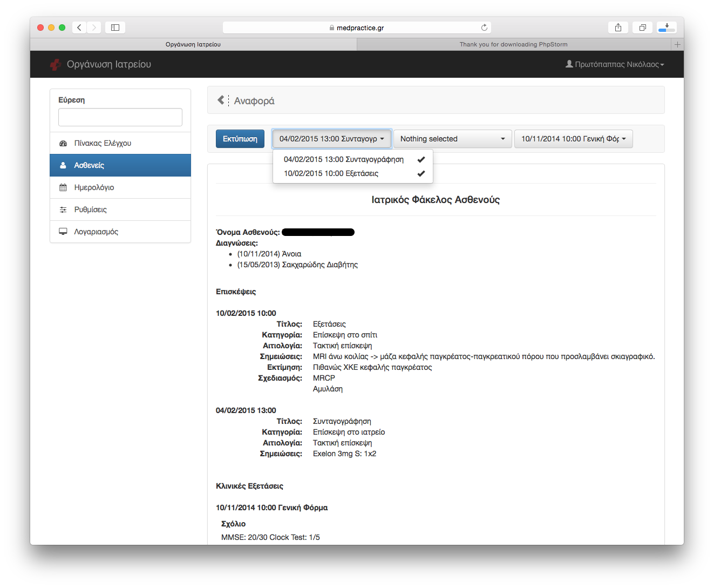Toggle the Safari sidebar icon
714x588 pixels.
[115, 28]
